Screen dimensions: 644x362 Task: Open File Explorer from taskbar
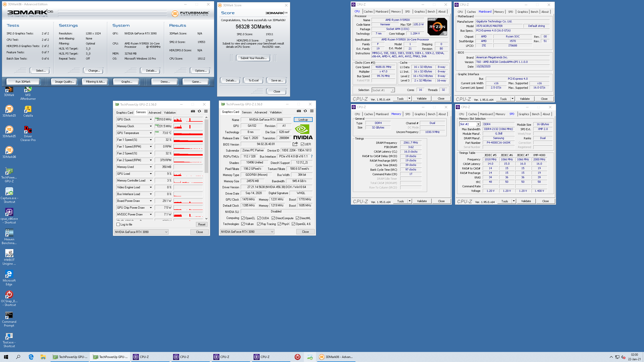tap(43, 357)
